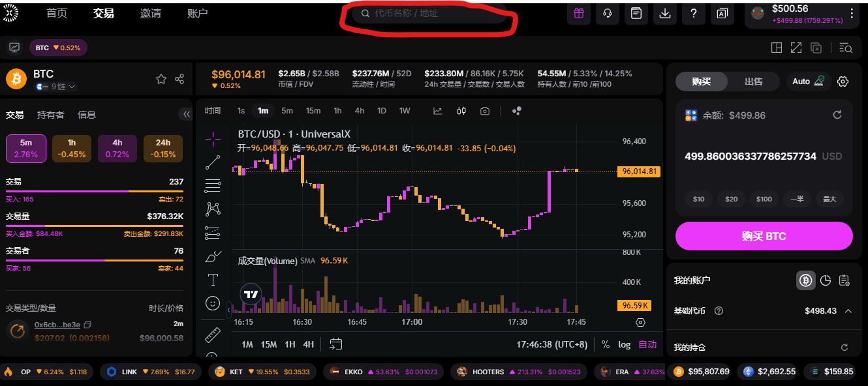
Task: Open help question mark icon
Action: tap(694, 14)
